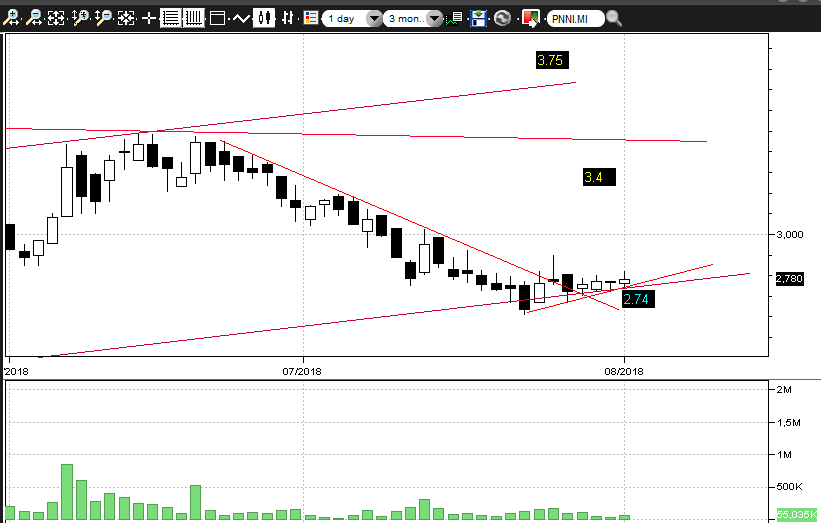821x523 pixels.
Task: Select candlestick chart style
Action: (x=264, y=18)
